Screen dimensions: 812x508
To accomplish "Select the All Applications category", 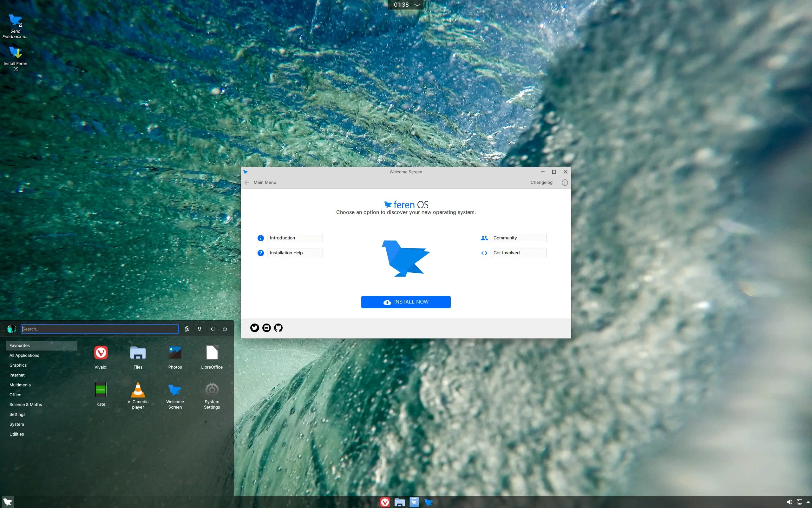I will point(41,355).
